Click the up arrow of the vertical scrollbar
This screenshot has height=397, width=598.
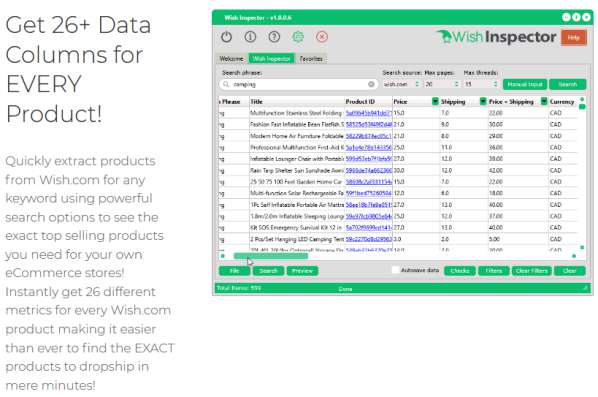click(582, 99)
